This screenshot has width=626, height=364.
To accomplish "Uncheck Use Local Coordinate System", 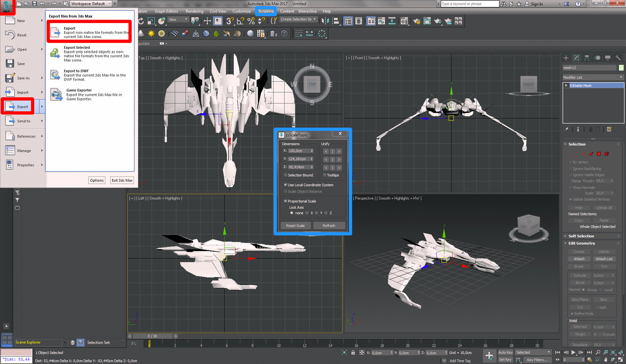I will (286, 185).
